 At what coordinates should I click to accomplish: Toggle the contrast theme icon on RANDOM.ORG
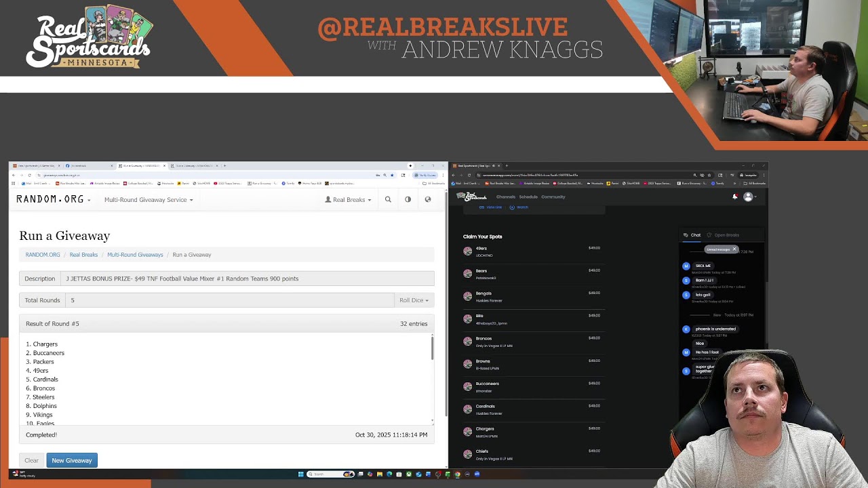pos(408,199)
